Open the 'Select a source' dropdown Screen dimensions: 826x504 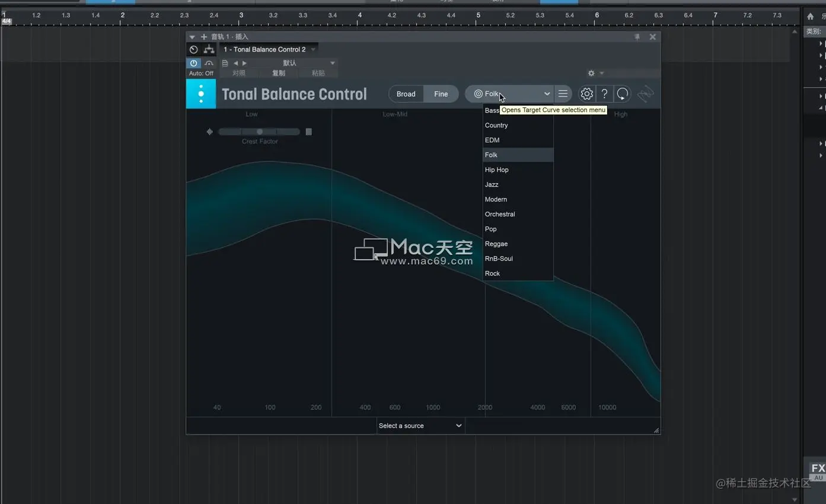tap(420, 426)
